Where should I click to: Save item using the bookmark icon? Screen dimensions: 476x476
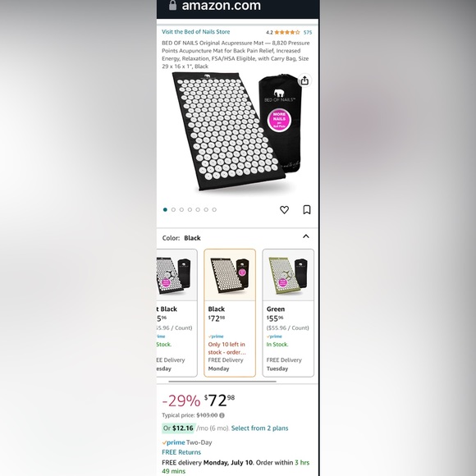307,210
